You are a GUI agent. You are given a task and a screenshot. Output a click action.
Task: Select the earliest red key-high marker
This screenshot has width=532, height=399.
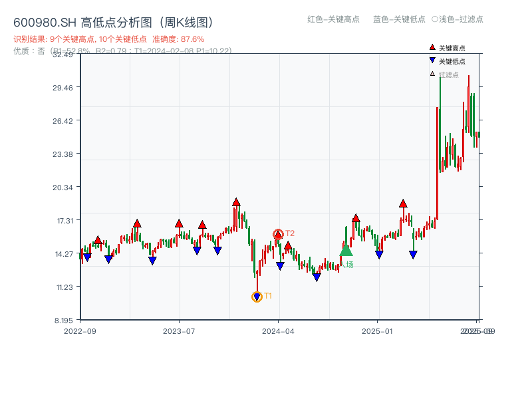tap(98, 240)
